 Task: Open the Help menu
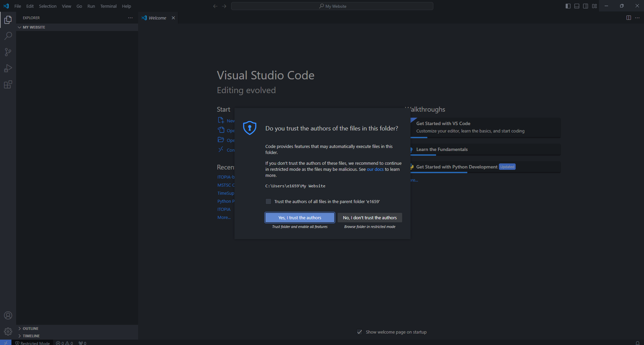pyautogui.click(x=126, y=6)
